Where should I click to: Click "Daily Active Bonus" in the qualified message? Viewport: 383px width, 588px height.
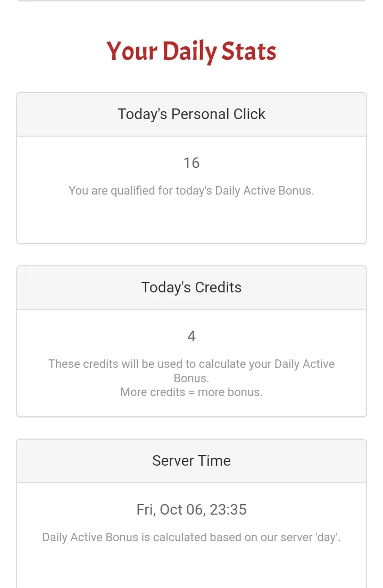263,190
